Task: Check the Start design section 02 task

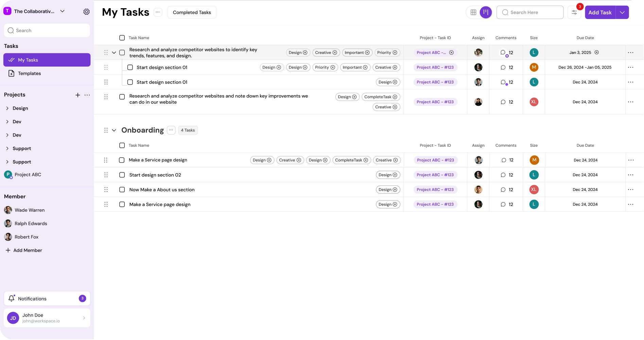Action: coord(122,175)
